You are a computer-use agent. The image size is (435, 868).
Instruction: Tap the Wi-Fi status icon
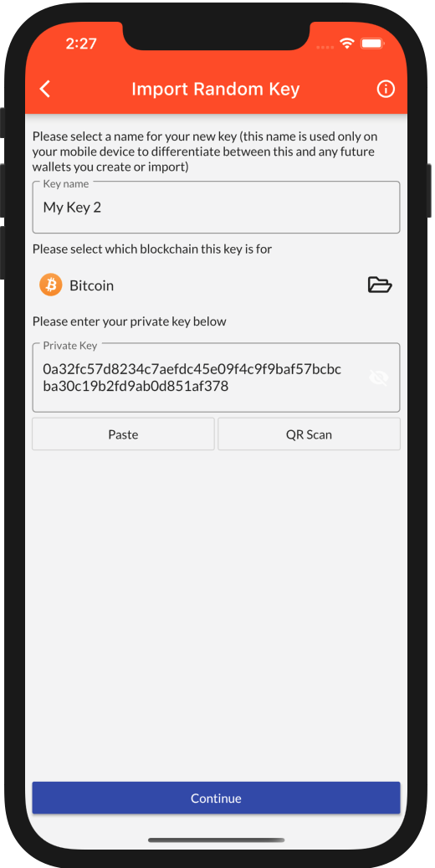click(x=347, y=44)
